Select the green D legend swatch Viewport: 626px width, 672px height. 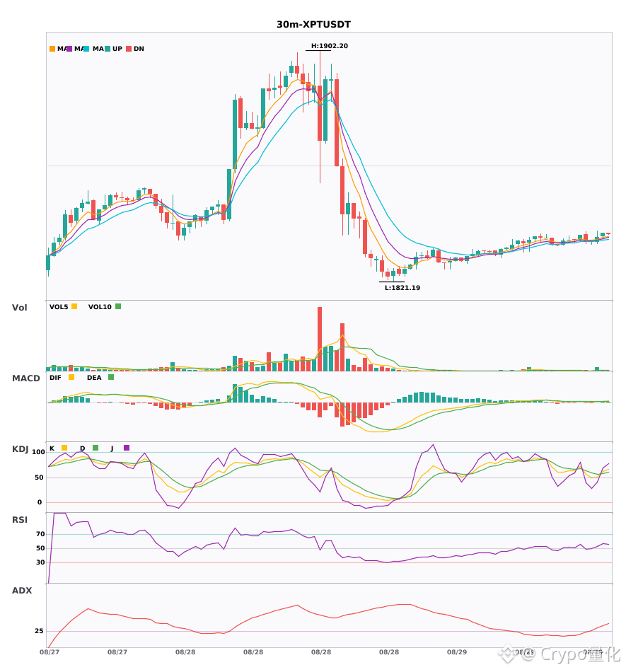pyautogui.click(x=95, y=448)
